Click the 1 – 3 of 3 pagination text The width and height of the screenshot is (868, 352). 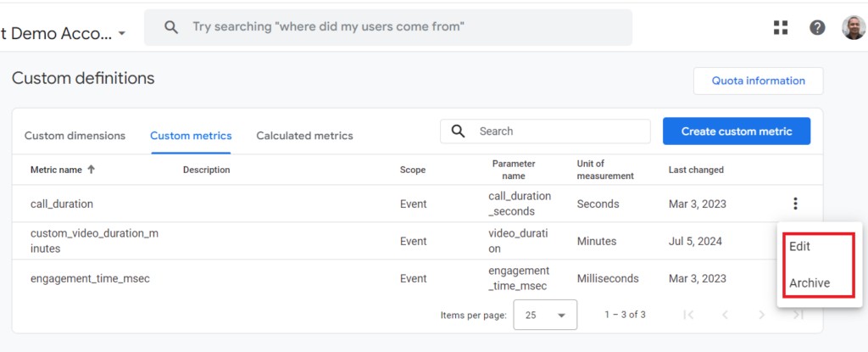[x=625, y=315]
